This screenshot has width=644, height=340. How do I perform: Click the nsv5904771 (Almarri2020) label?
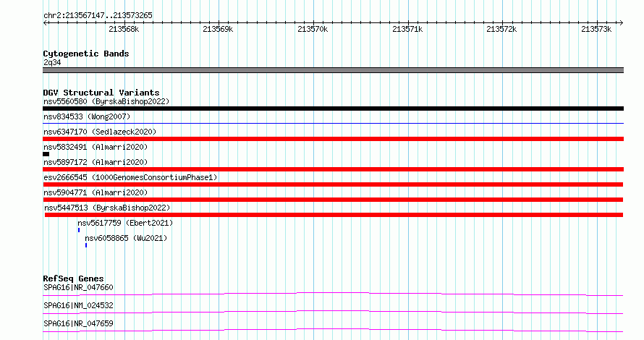tap(96, 192)
